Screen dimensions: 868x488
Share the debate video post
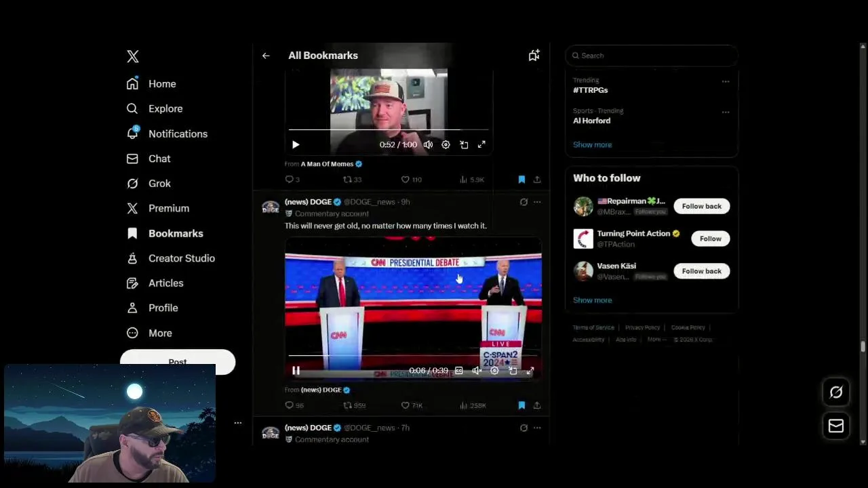point(537,405)
